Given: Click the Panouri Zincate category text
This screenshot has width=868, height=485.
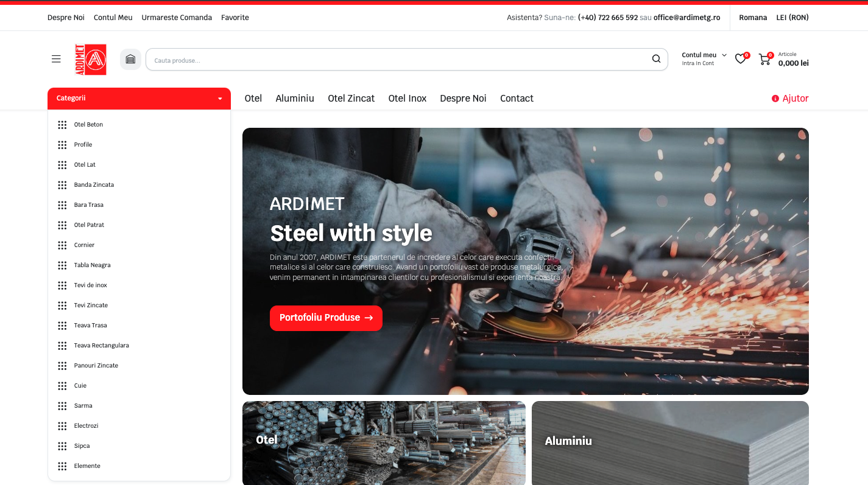Looking at the screenshot, I should [x=96, y=366].
